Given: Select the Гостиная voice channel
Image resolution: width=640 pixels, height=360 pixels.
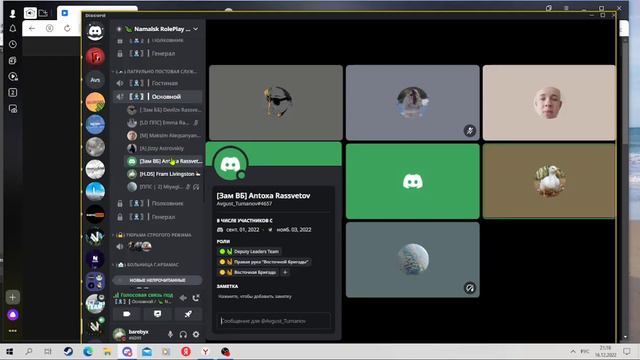Looking at the screenshot, I should tap(157, 83).
